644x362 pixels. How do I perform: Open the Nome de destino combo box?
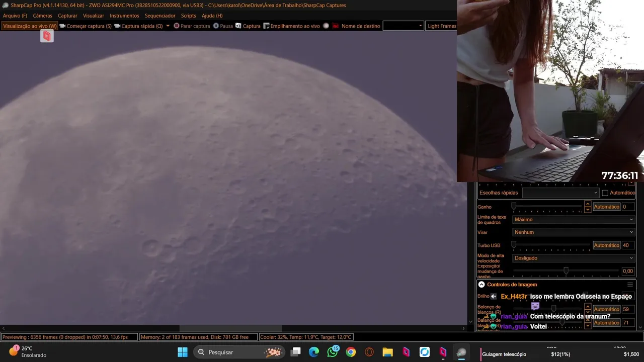[x=403, y=26]
